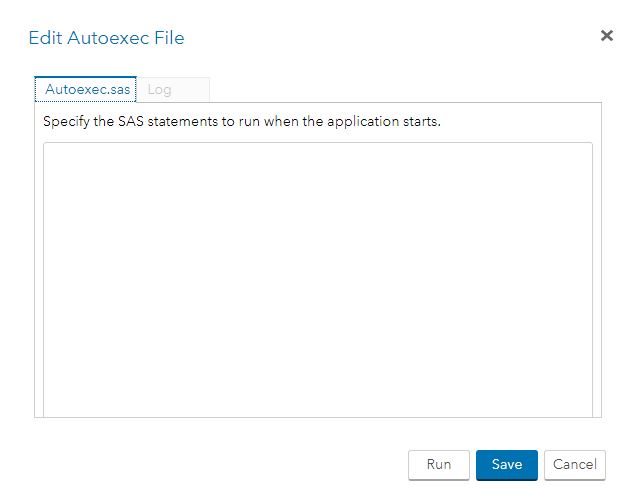Image resolution: width=636 pixels, height=504 pixels.
Task: Focus the empty autoexec code area
Action: pyautogui.click(x=318, y=279)
